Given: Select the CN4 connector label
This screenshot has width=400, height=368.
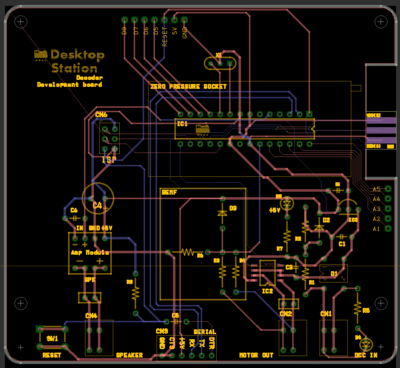Looking at the screenshot, I should click(x=91, y=315).
